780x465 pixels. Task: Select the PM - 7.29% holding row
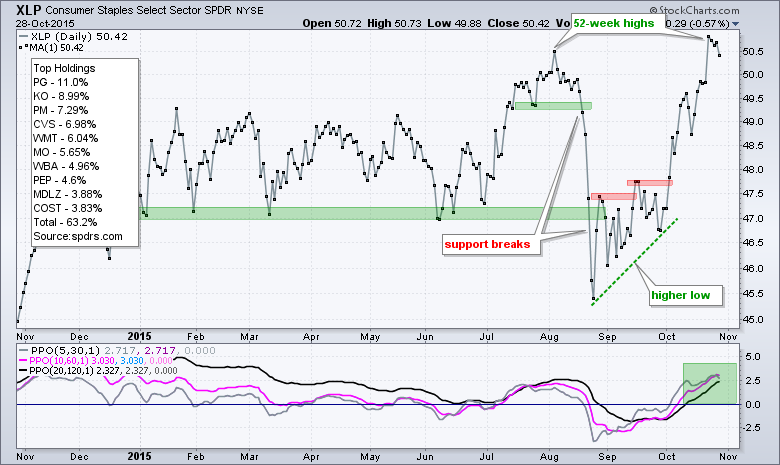61,110
